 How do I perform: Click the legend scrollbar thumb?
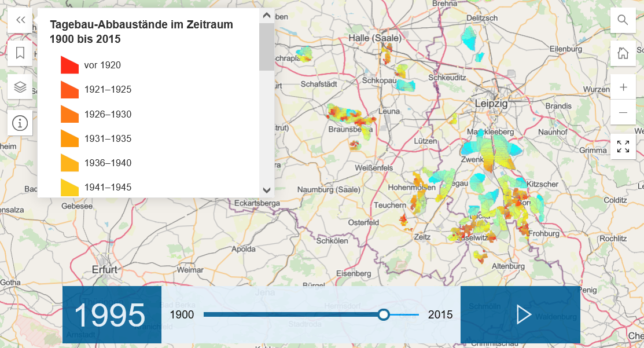pos(267,47)
